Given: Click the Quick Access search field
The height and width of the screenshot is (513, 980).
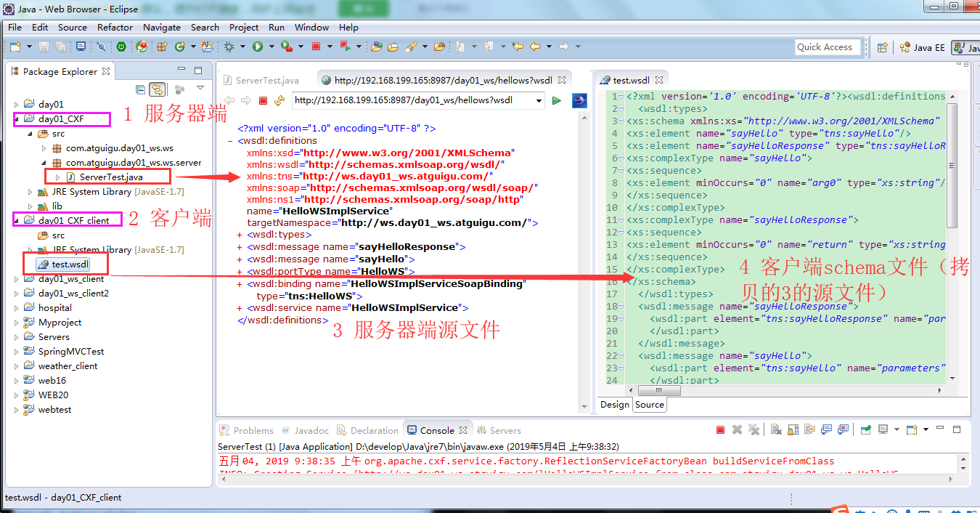Looking at the screenshot, I should (828, 47).
